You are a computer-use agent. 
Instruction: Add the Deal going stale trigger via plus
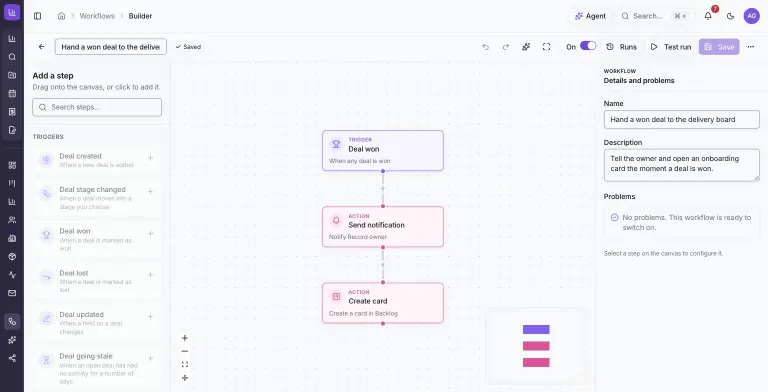pos(150,358)
